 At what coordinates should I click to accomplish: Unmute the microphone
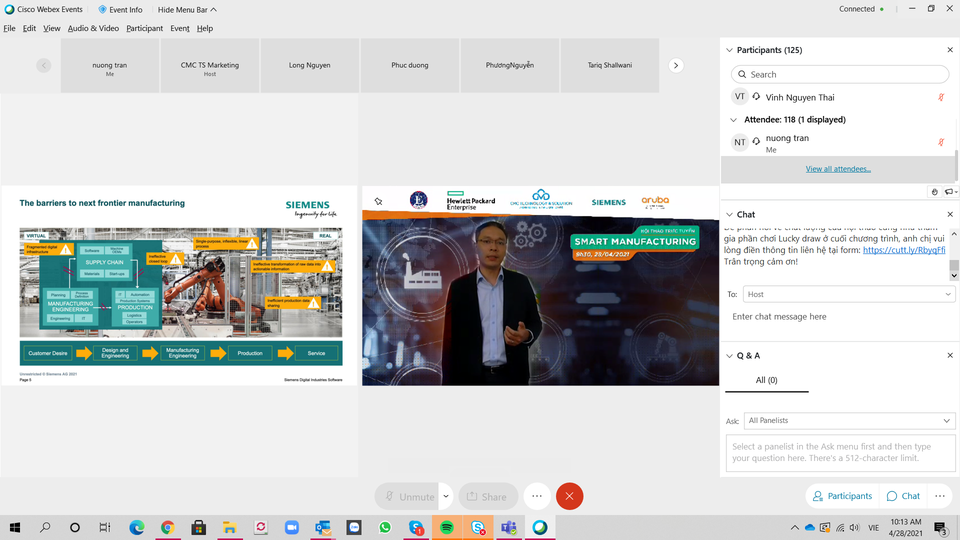407,497
